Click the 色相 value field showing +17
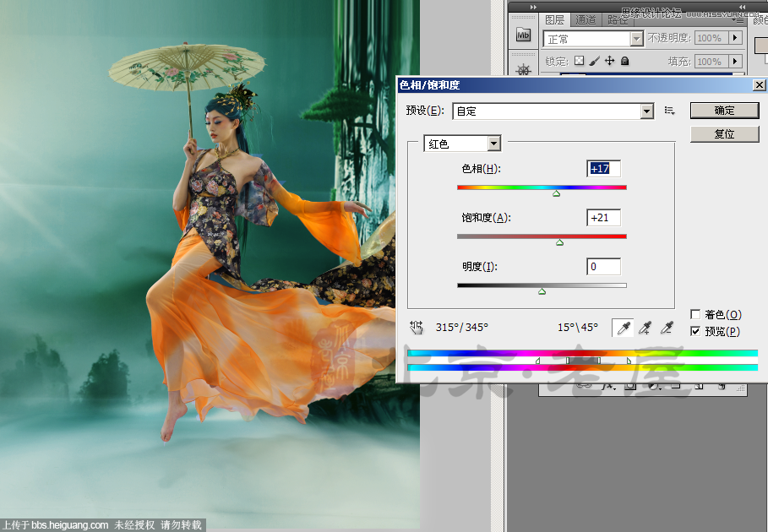 point(602,168)
